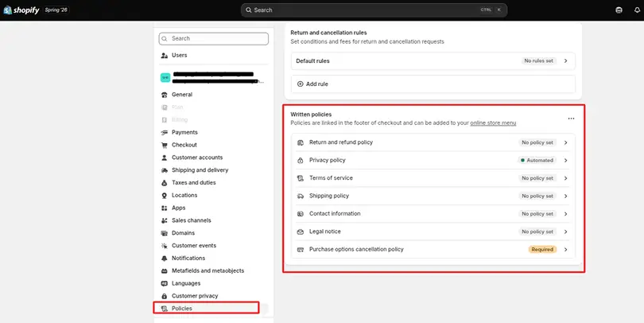The height and width of the screenshot is (323, 644).
Task: Follow the online store menu link
Action: pyautogui.click(x=493, y=123)
